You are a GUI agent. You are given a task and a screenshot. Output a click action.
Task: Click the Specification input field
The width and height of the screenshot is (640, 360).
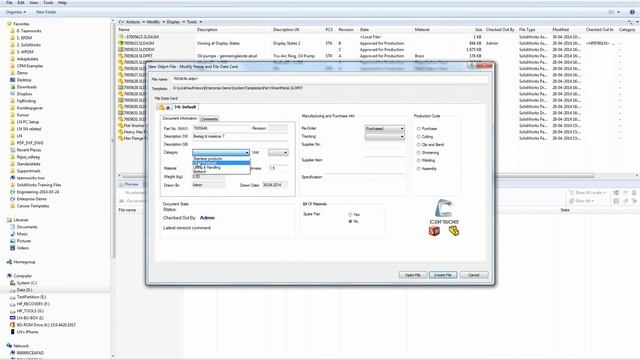pyautogui.click(x=365, y=177)
